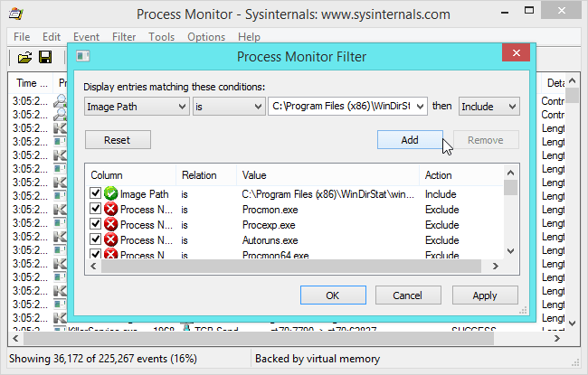Uncheck the Image Path filter checkbox
Screen dimensions: 588x375
pos(95,193)
